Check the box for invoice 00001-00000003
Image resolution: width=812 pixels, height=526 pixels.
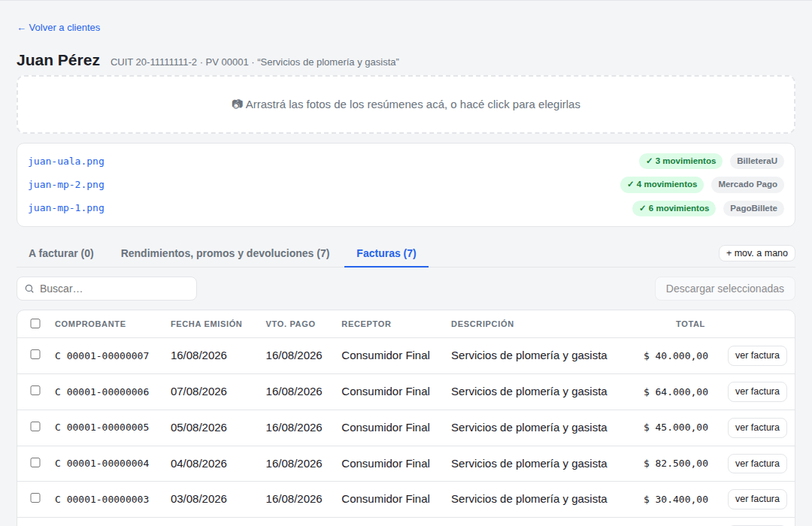35,498
